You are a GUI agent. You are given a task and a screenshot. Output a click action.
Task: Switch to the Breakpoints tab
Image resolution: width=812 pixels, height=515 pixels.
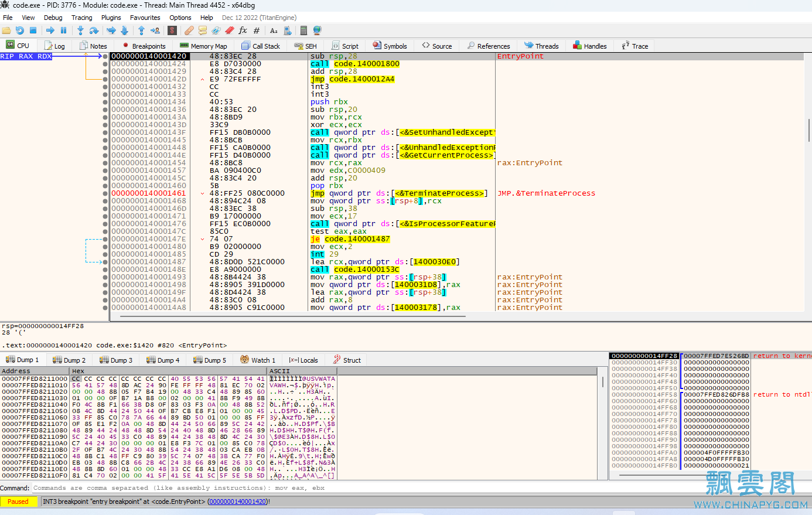coord(144,46)
